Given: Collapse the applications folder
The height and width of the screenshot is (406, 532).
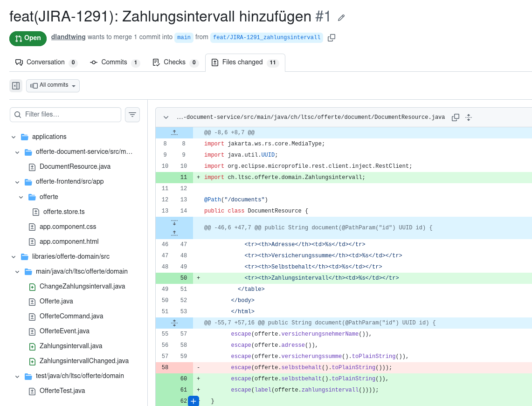Looking at the screenshot, I should pos(14,137).
